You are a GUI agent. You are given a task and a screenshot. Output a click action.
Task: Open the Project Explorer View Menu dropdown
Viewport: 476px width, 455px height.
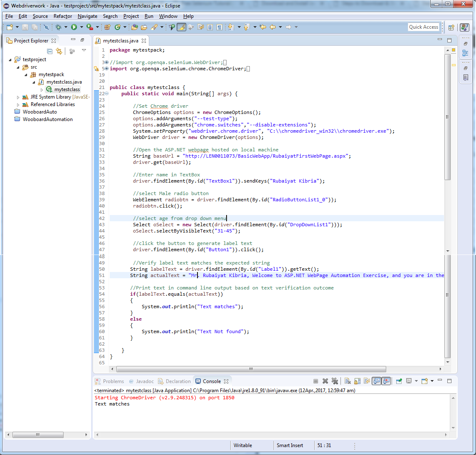(x=84, y=50)
